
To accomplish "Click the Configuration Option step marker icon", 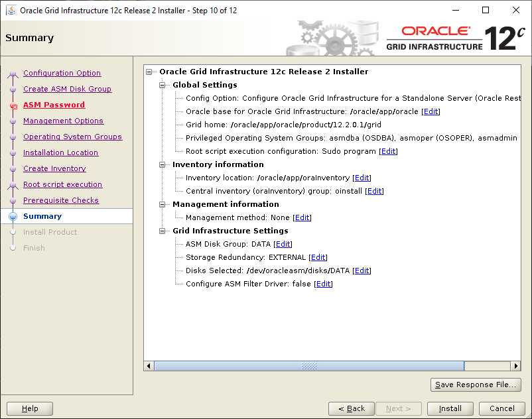I will click(13, 74).
